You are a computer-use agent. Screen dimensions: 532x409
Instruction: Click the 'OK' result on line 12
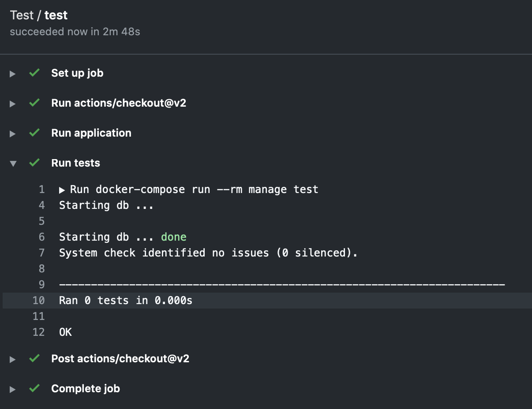pos(65,332)
